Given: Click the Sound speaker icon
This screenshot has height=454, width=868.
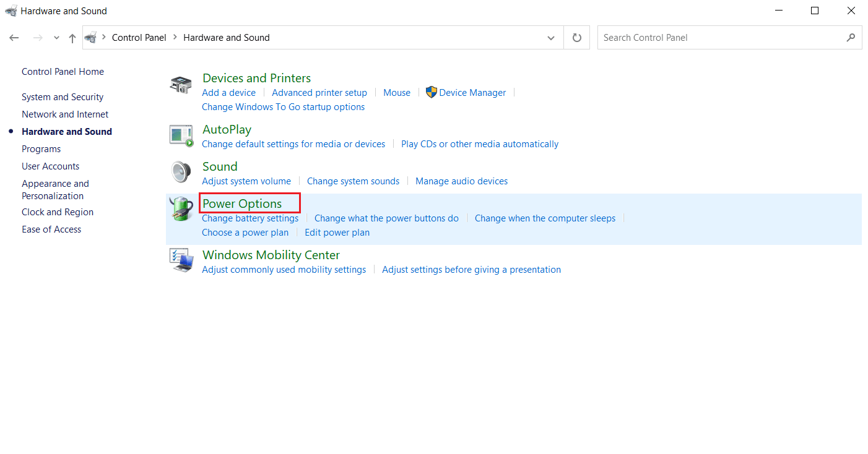Looking at the screenshot, I should click(181, 171).
